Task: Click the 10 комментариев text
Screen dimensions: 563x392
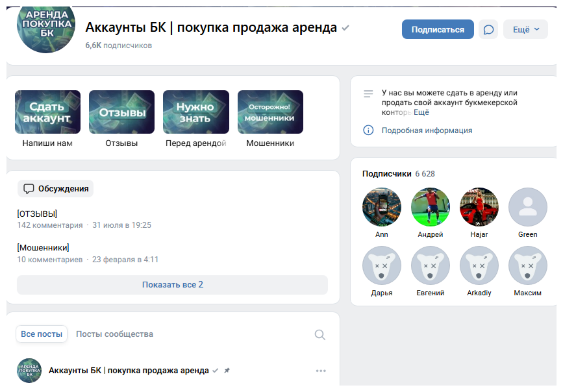Action: (50, 259)
